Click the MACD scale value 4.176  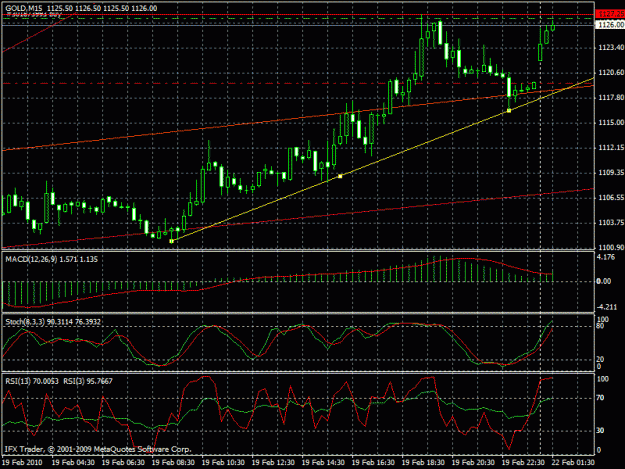[605, 257]
